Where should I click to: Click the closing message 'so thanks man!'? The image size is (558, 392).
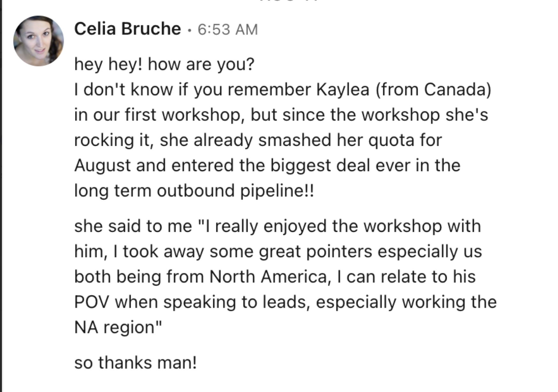pyautogui.click(x=136, y=363)
